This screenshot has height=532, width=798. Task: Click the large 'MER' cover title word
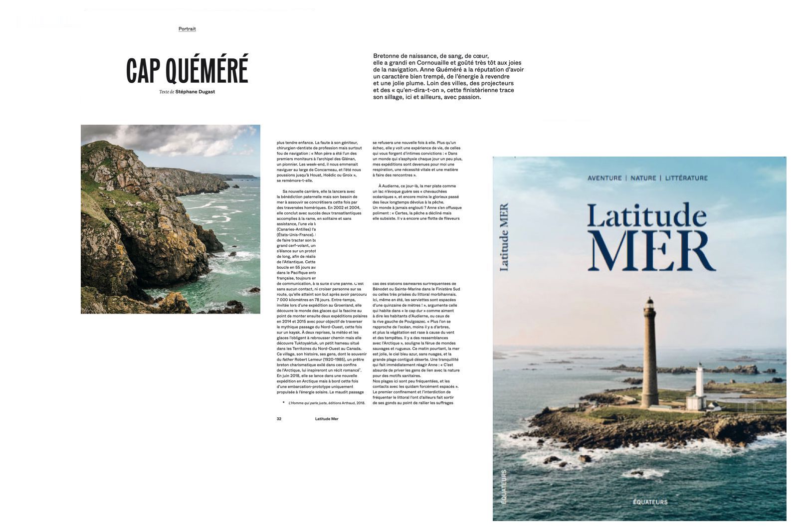651,252
